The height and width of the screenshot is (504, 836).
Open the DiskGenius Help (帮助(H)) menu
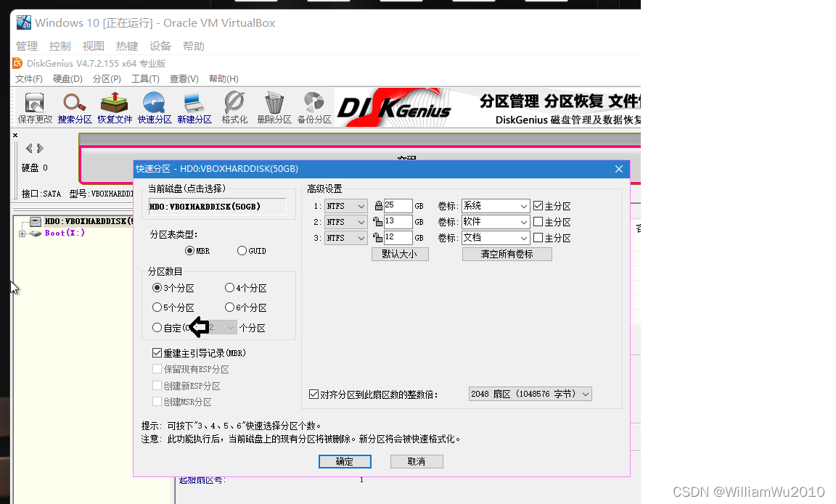click(x=224, y=79)
